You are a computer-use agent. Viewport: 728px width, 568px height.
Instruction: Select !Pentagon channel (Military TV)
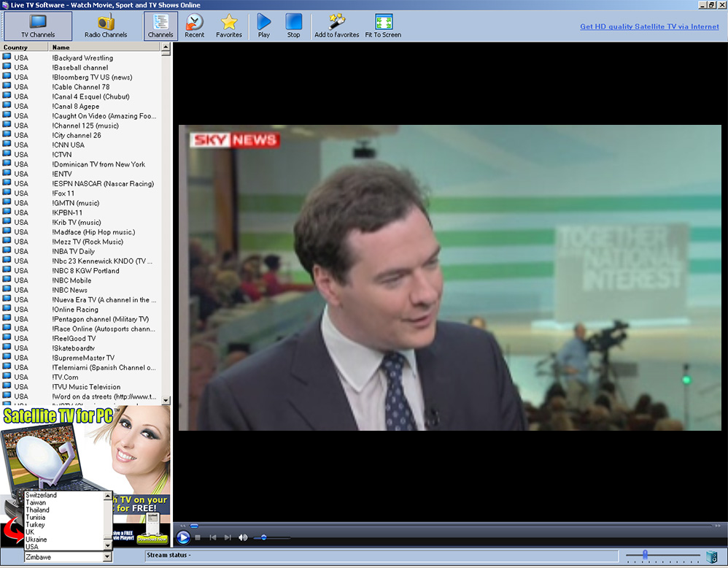pos(101,319)
